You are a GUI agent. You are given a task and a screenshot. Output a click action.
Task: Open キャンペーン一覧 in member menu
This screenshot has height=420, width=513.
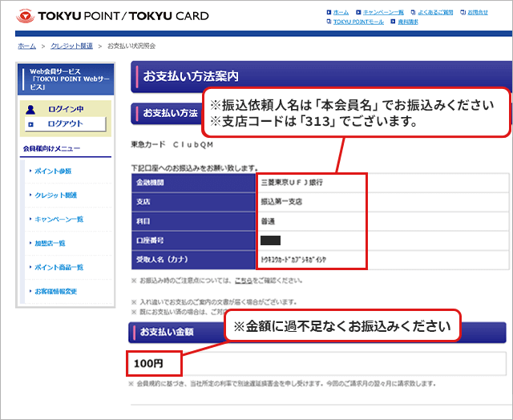coord(59,219)
